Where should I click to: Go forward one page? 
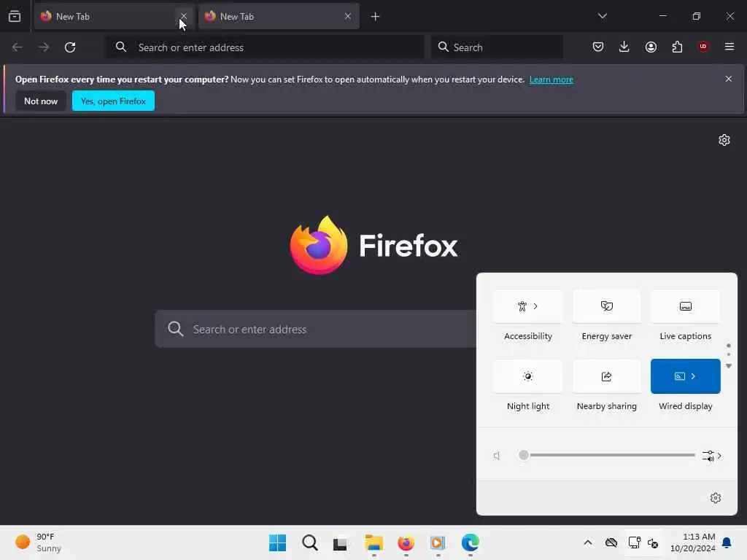click(x=44, y=47)
